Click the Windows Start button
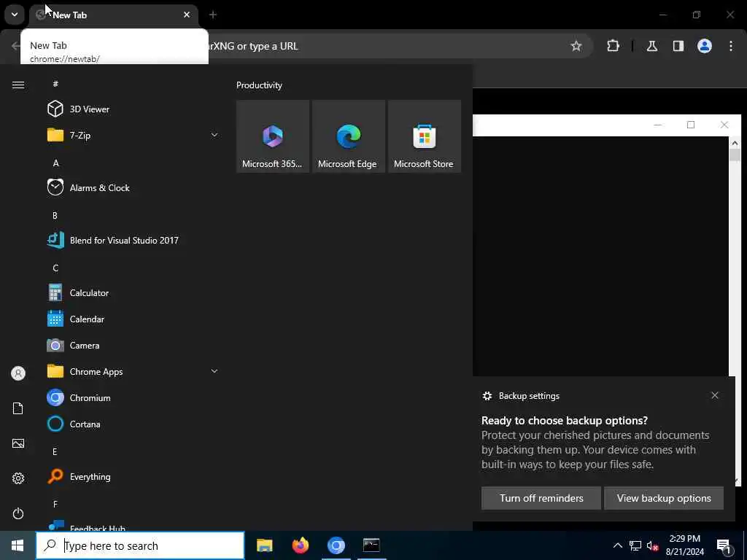This screenshot has width=747, height=560. (18, 545)
